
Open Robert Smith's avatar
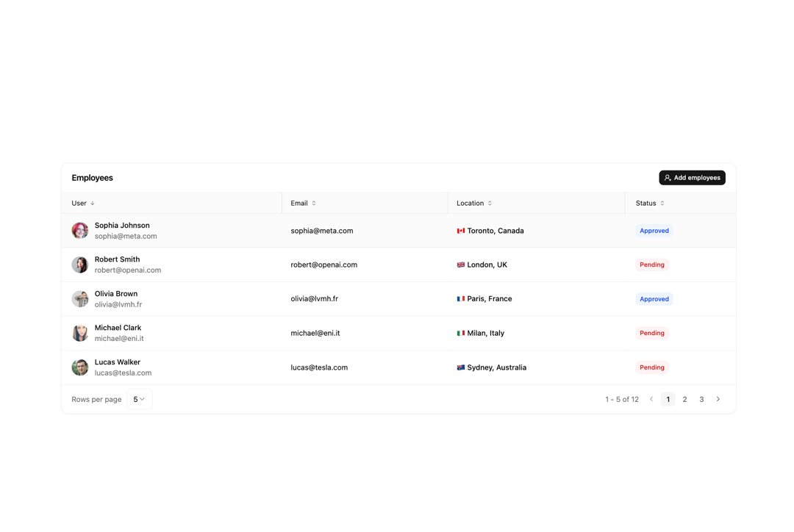click(x=80, y=265)
